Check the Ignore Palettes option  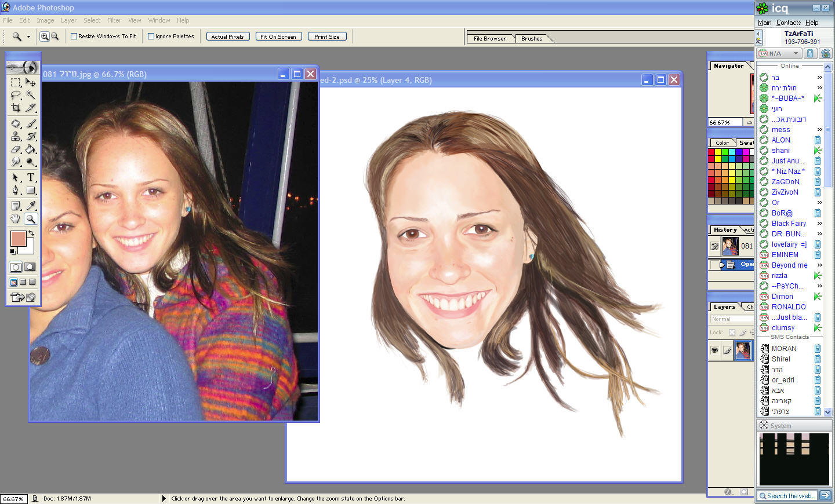click(151, 36)
